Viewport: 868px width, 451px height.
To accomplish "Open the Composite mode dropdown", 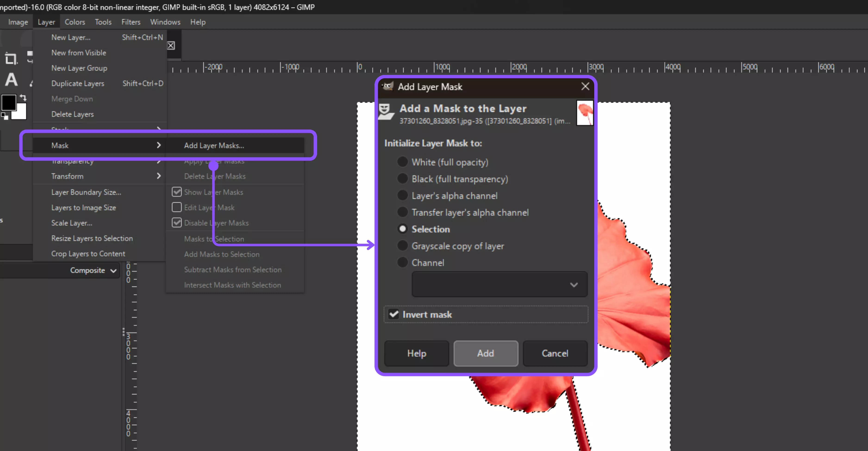I will tap(93, 270).
